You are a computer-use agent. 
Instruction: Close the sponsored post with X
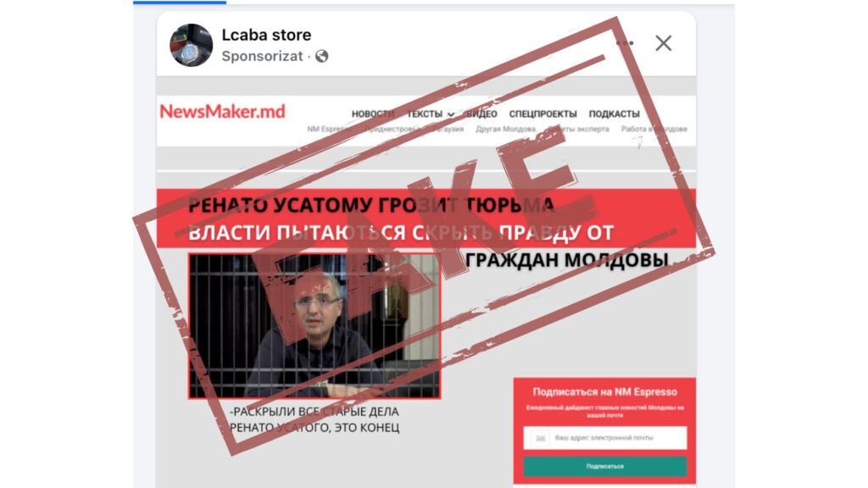coord(663,43)
